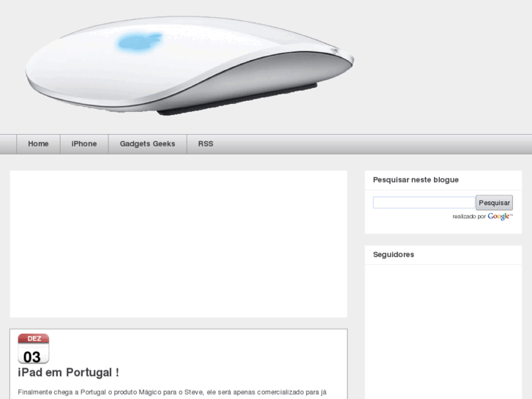Click the DEZ 03 calendar date icon
This screenshot has width=532, height=399.
[x=33, y=348]
